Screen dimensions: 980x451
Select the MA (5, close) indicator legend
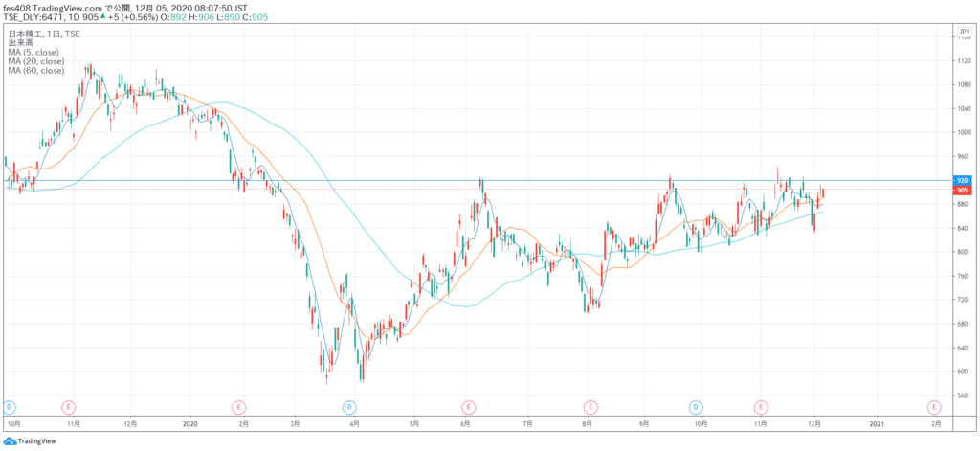[x=35, y=53]
